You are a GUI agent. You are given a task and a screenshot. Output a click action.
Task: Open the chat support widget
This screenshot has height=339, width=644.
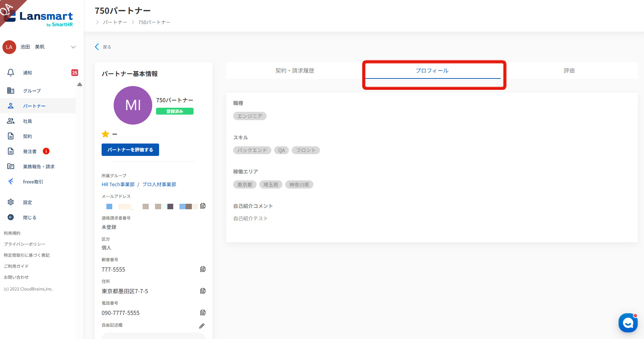628,323
